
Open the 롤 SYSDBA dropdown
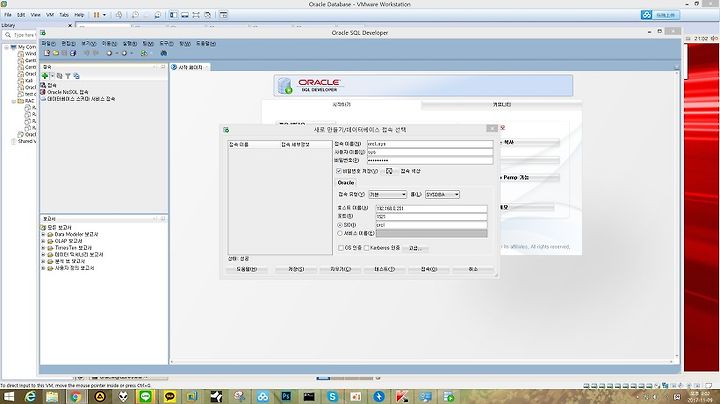(442, 195)
